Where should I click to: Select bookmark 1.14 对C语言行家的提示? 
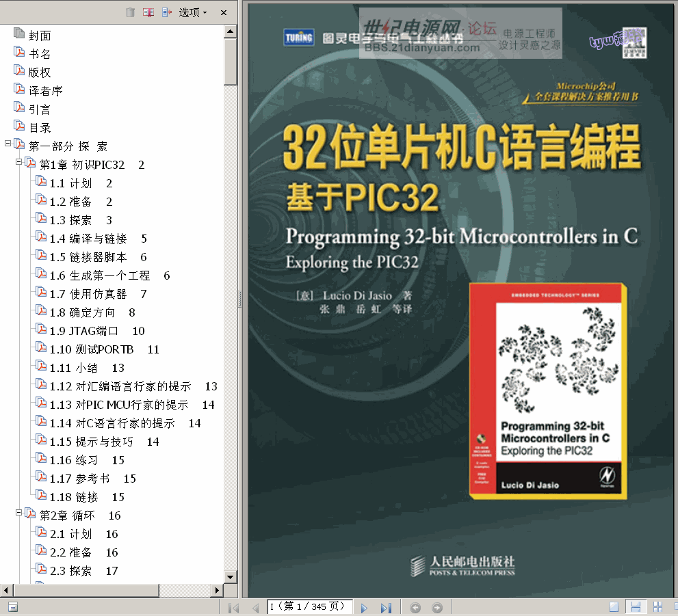tap(125, 423)
